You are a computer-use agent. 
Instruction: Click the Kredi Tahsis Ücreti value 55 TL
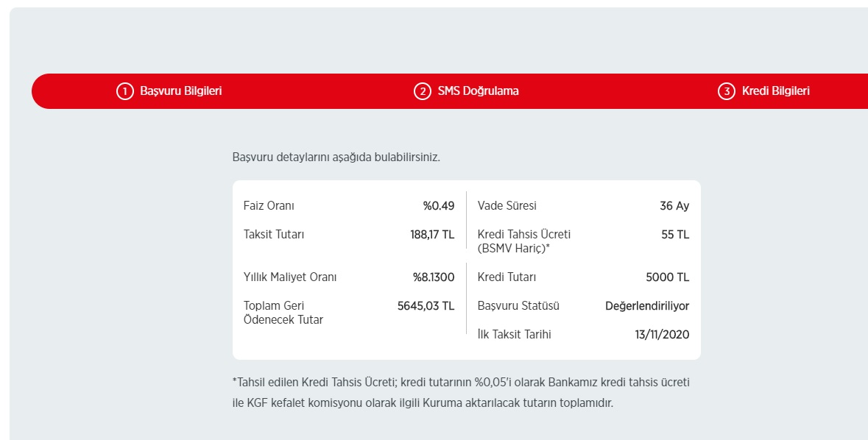click(x=675, y=235)
